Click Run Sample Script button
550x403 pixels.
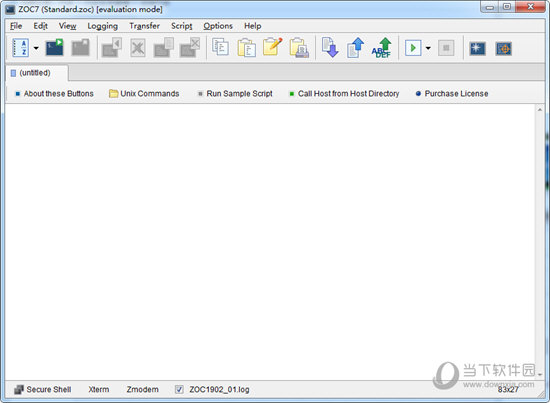(235, 94)
